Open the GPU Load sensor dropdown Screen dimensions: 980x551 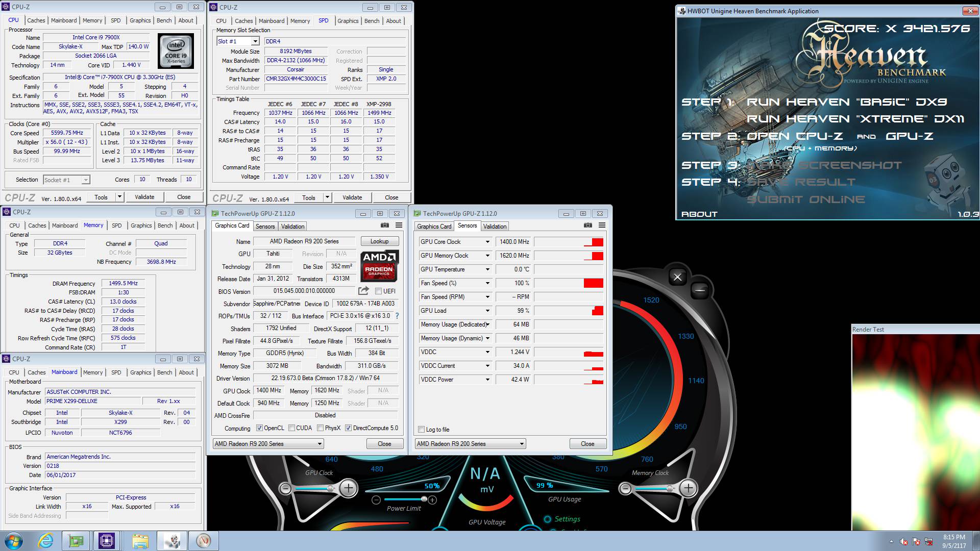[x=487, y=311]
